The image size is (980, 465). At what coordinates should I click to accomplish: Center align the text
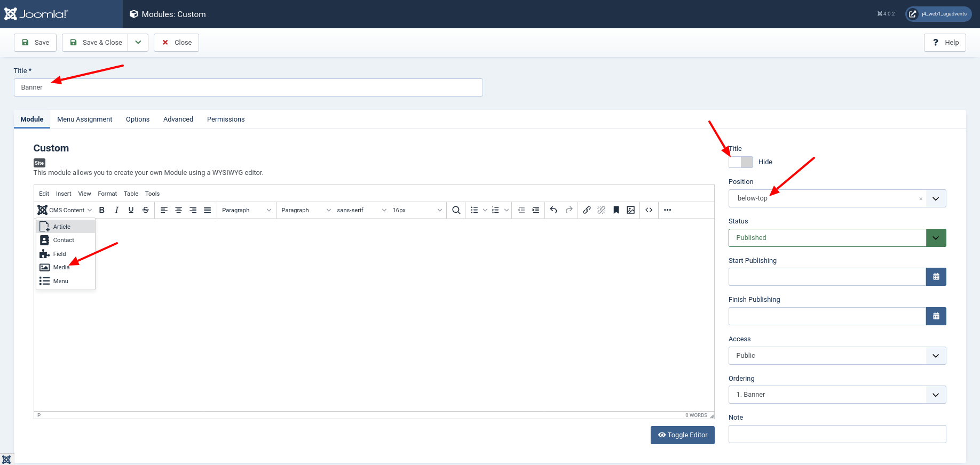tap(179, 210)
